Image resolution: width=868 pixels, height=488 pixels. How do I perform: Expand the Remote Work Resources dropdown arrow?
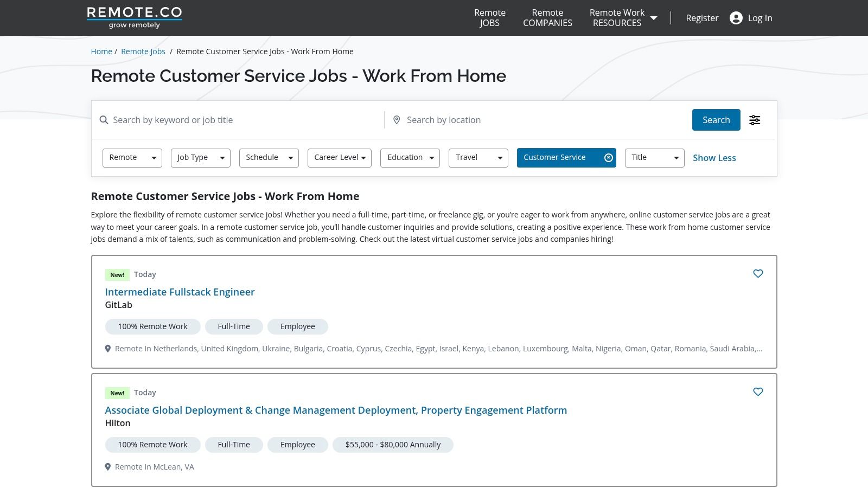654,18
